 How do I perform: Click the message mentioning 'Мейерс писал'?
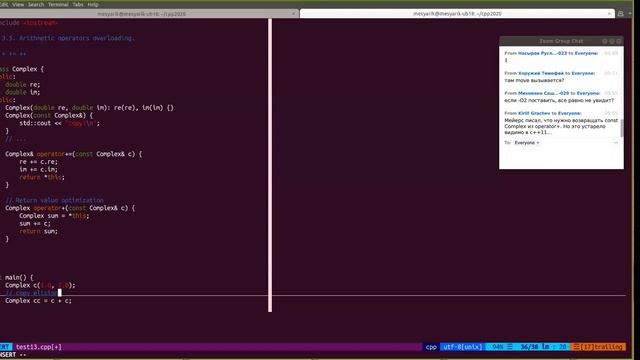[561, 126]
